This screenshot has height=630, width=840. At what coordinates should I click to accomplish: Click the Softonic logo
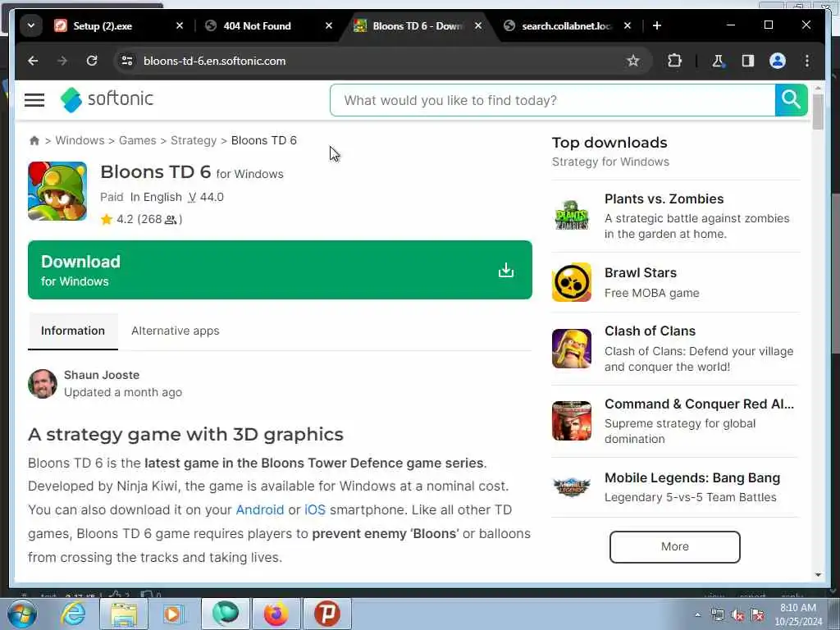[107, 99]
